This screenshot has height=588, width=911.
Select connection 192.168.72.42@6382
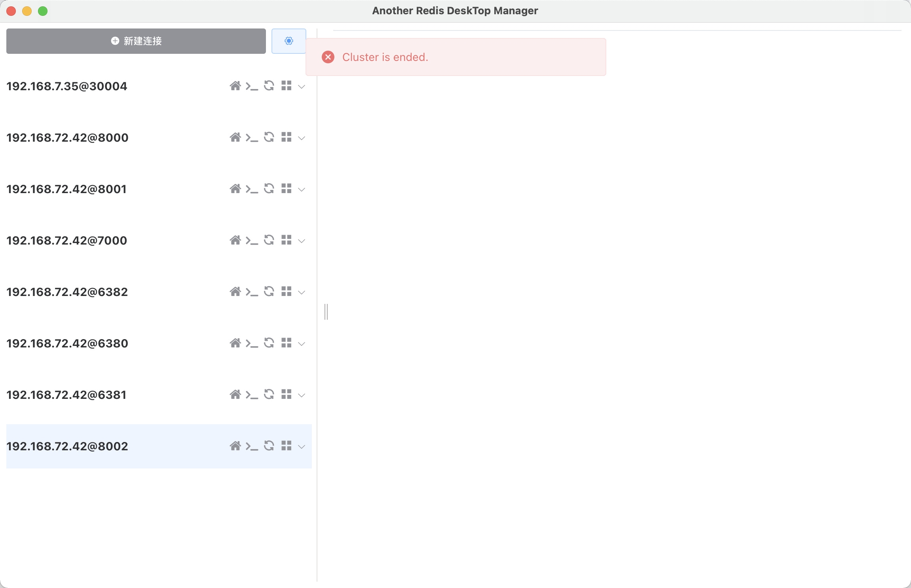pos(67,292)
